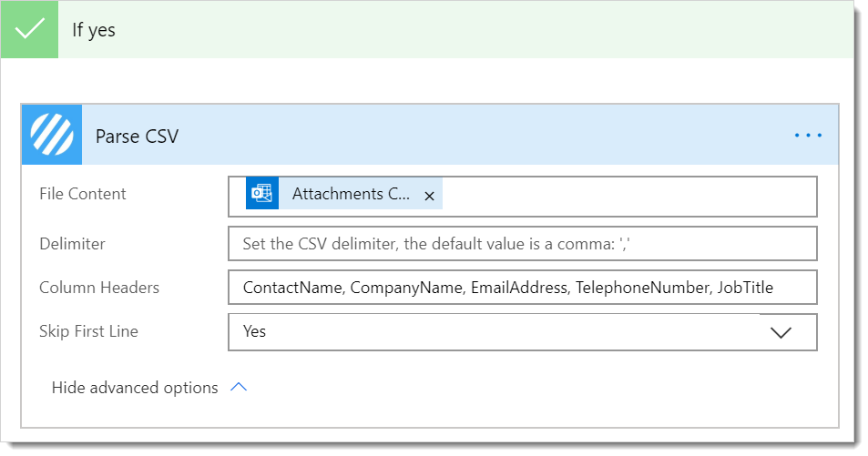Remove the Attachments Content token with the x
Screen dimensions: 868x456
(429, 196)
